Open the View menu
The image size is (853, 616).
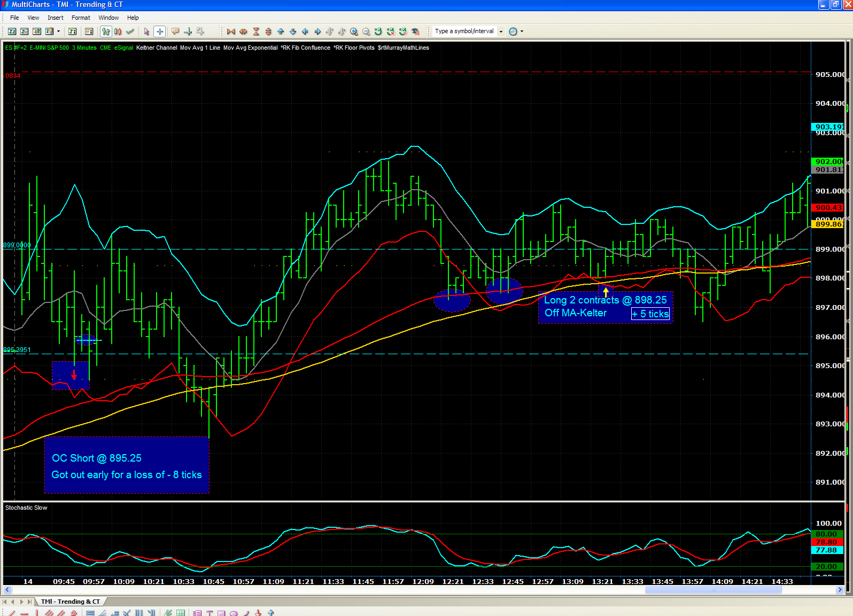tap(33, 18)
